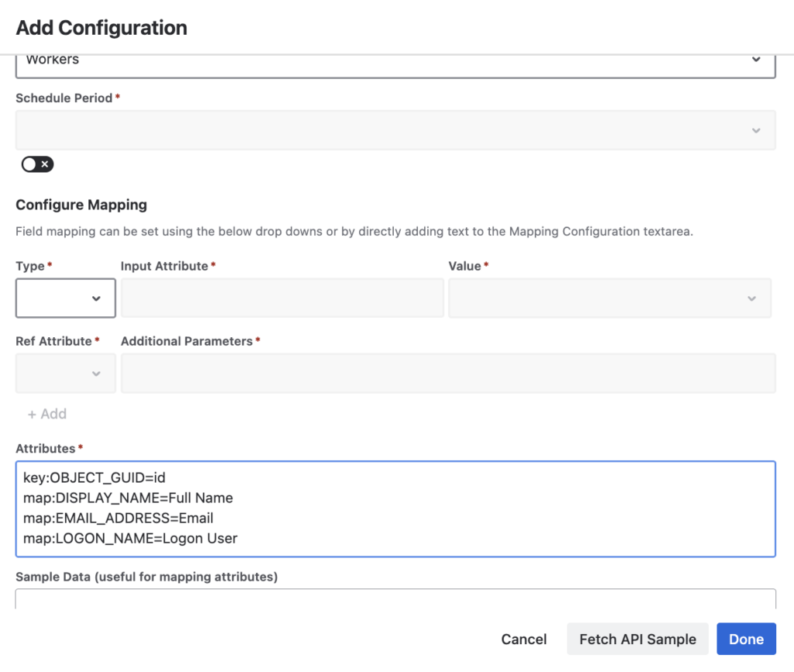Screen dimensions: 794x672
Task: Click the Input Attribute text field
Action: 282,298
